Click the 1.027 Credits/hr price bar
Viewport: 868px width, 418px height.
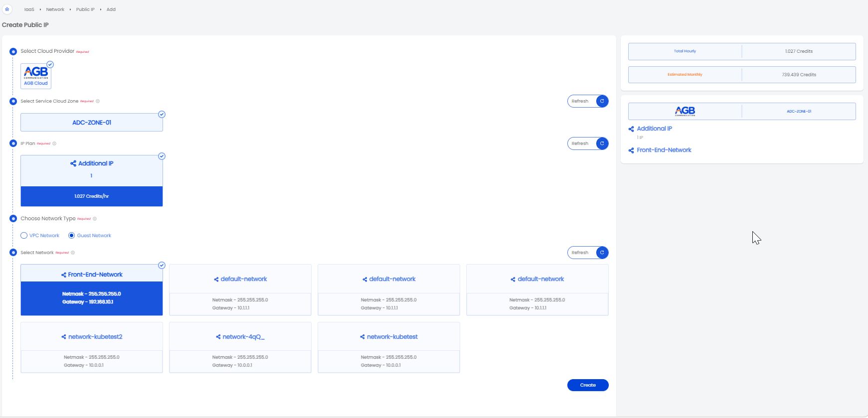point(92,196)
